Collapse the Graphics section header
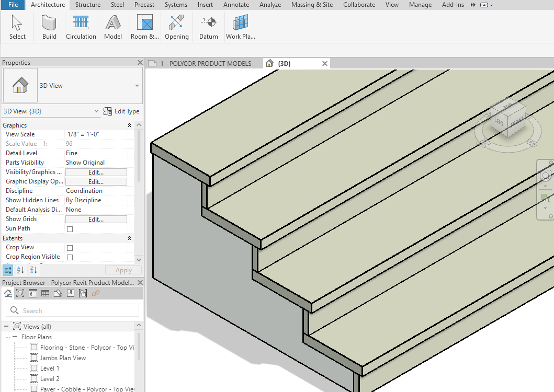Screen dimensions: 554x392 point(129,125)
